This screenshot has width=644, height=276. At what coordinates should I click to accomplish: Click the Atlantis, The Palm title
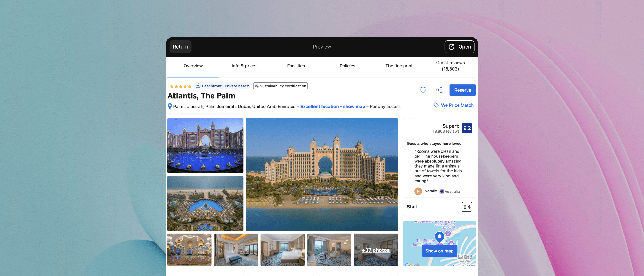point(202,96)
